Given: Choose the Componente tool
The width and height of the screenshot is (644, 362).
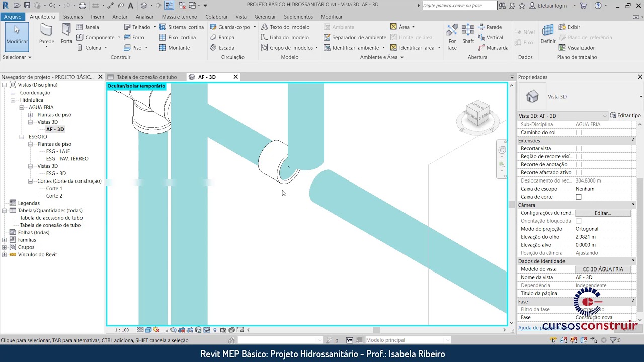Looking at the screenshot, I should [x=95, y=37].
